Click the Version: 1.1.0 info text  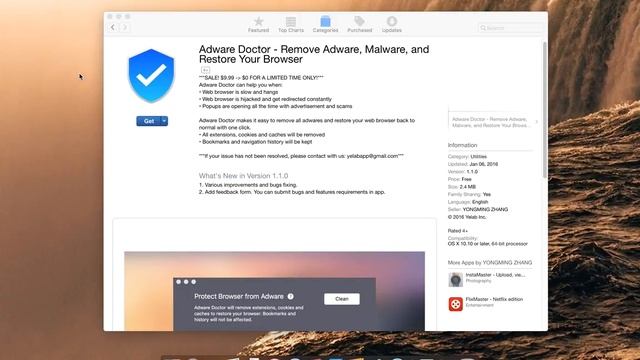tap(463, 172)
